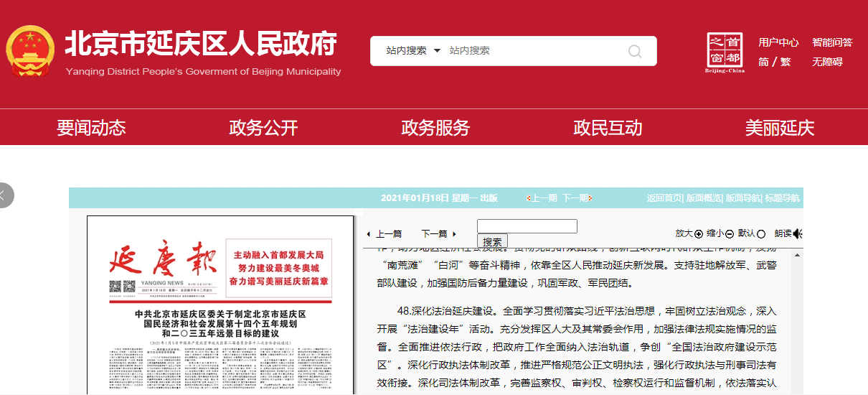Enable 无障碍 accessibility mode
The height and width of the screenshot is (395, 868).
pyautogui.click(x=827, y=62)
